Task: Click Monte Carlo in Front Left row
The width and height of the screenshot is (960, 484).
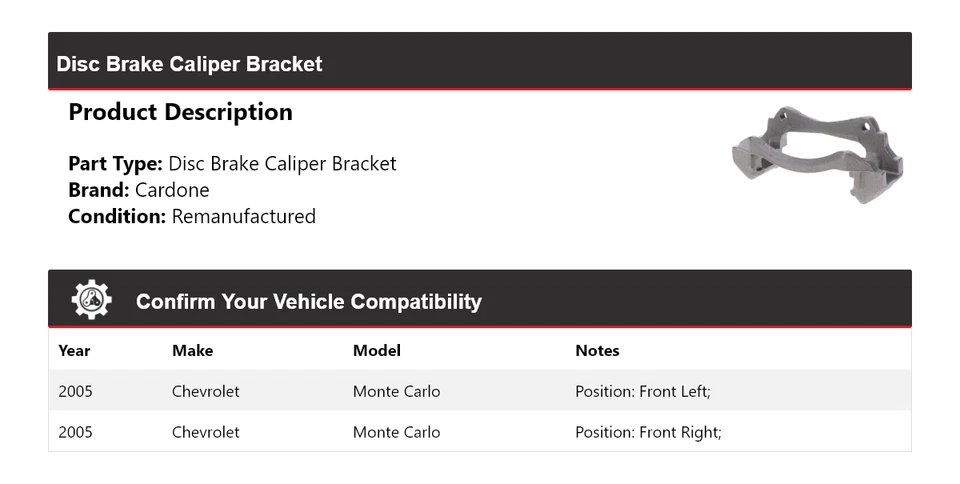Action: click(x=396, y=392)
